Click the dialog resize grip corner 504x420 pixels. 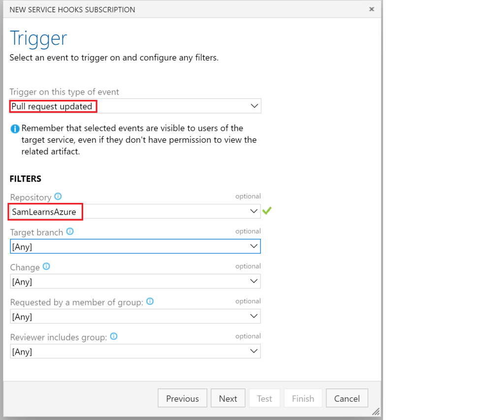click(376, 411)
